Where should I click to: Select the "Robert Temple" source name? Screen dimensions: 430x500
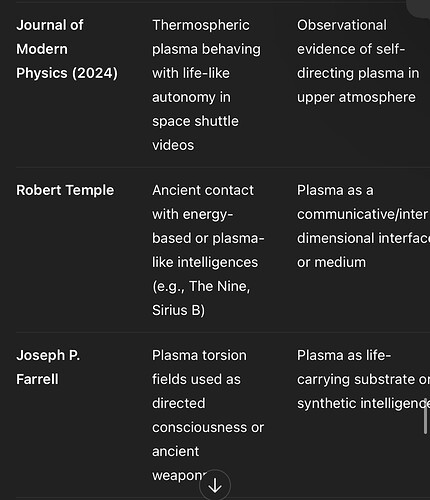(65, 190)
